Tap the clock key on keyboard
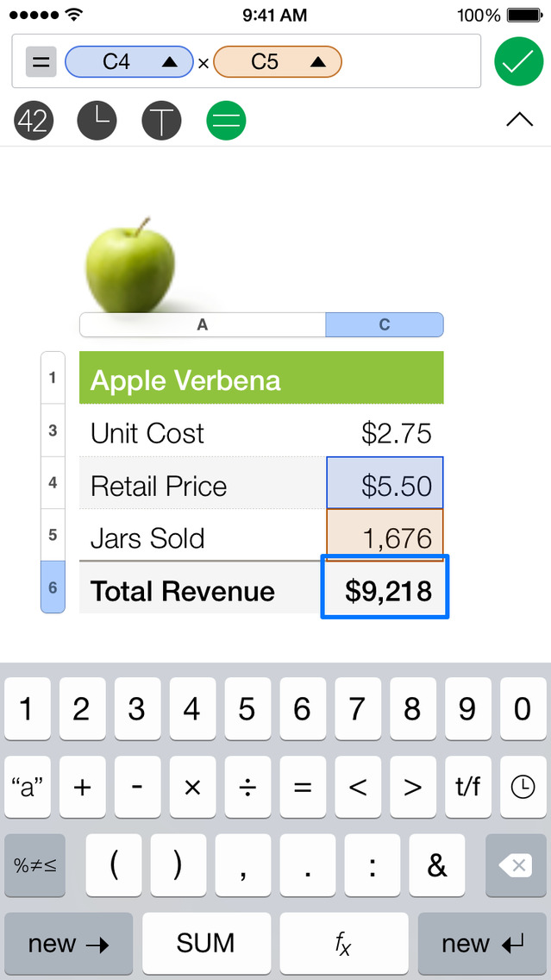 click(x=522, y=787)
